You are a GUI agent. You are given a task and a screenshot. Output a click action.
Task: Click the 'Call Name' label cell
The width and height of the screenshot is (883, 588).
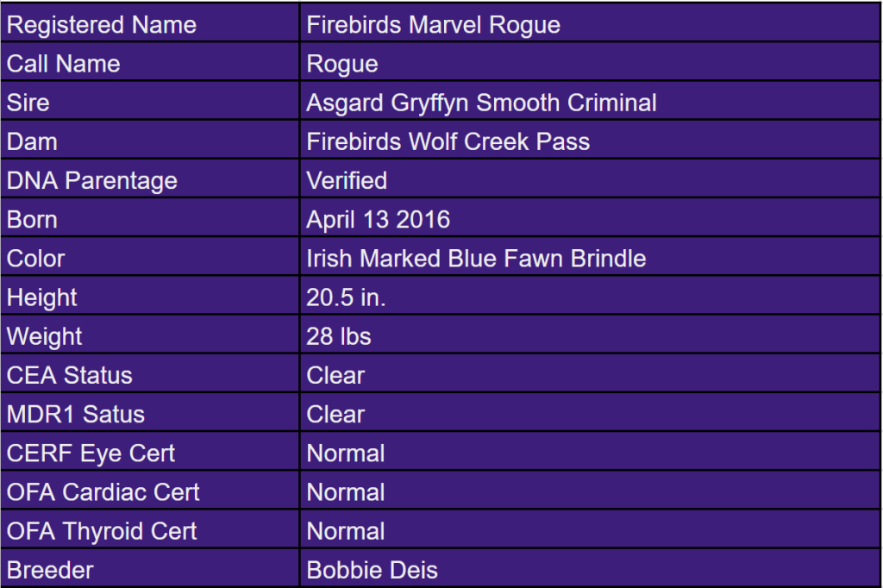[63, 64]
